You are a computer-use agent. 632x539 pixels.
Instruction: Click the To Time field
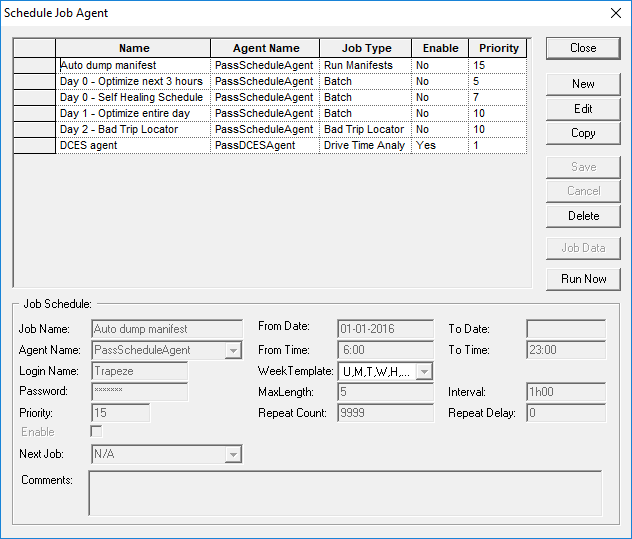(x=566, y=350)
